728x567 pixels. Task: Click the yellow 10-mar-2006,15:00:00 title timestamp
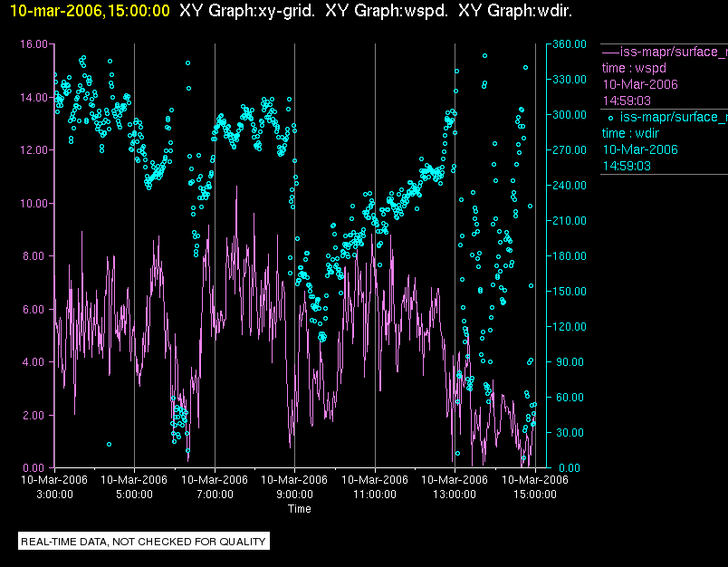[x=86, y=11]
